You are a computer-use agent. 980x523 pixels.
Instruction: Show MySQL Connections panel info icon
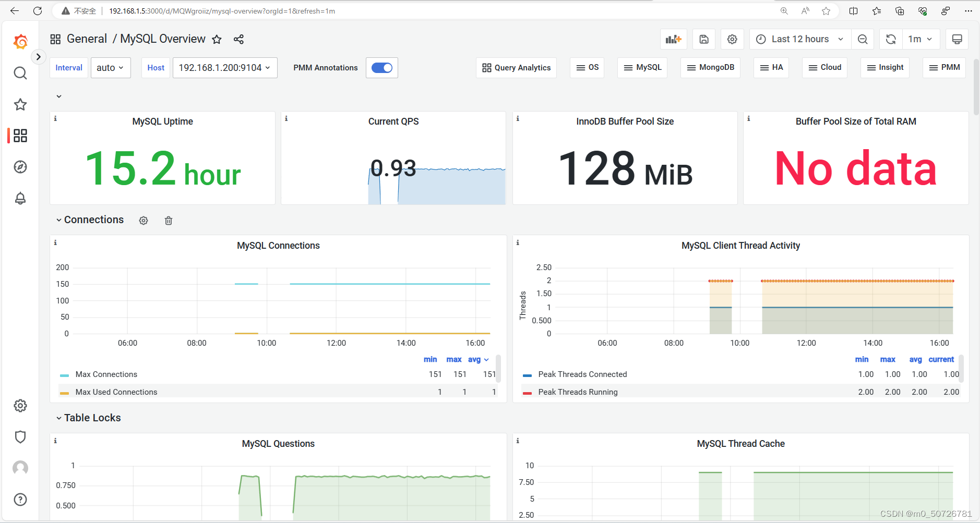[x=55, y=243]
